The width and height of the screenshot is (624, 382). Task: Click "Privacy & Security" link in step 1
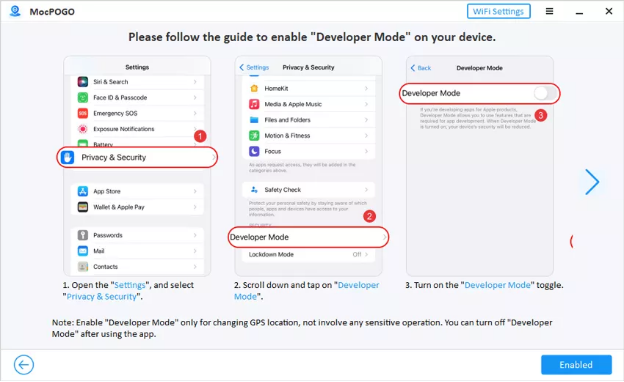(x=101, y=297)
